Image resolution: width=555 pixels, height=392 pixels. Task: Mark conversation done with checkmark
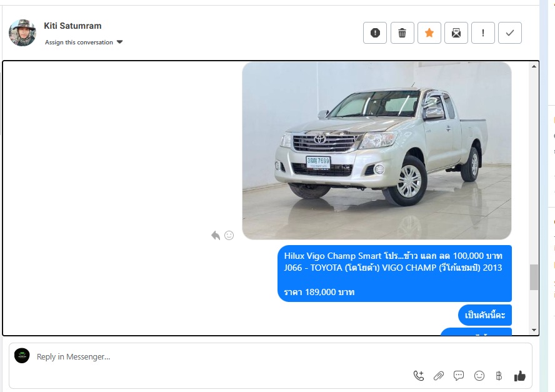click(510, 33)
